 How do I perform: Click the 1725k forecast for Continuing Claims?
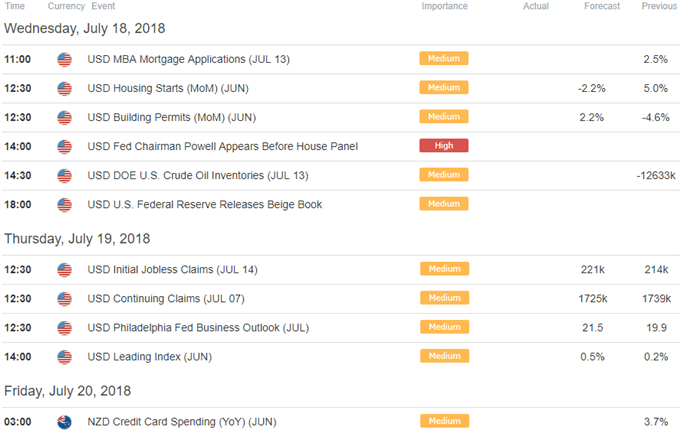click(x=593, y=299)
